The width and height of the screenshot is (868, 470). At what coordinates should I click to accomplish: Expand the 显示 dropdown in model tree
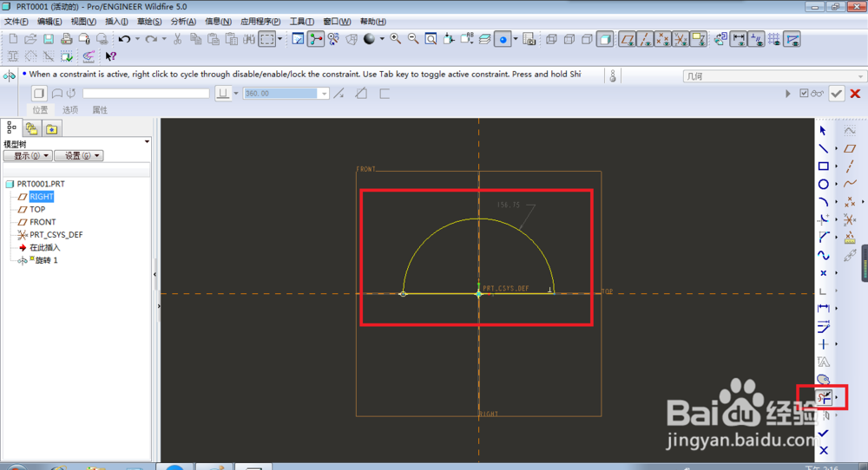click(x=29, y=156)
